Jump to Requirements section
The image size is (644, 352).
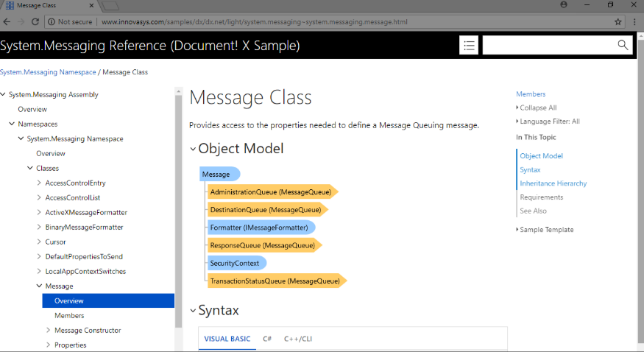pyautogui.click(x=541, y=197)
